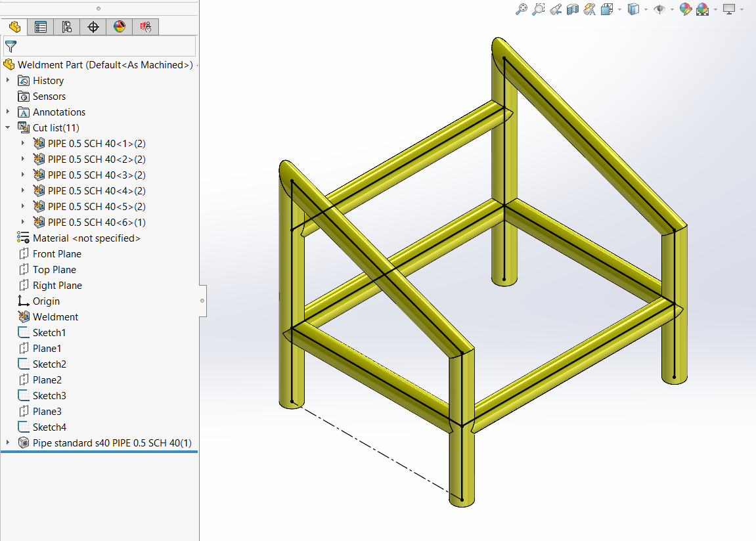Expand the Cut list folder arrow
This screenshot has height=541, width=756.
click(7, 127)
